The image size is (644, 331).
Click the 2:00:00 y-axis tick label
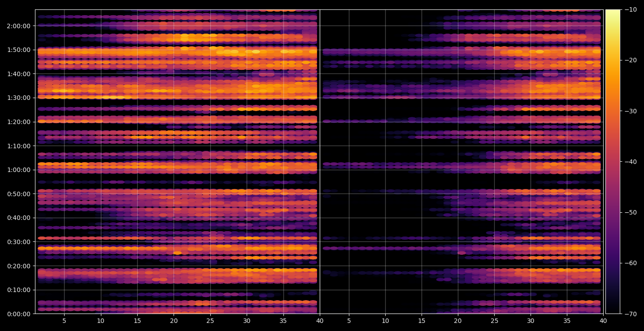click(x=18, y=26)
